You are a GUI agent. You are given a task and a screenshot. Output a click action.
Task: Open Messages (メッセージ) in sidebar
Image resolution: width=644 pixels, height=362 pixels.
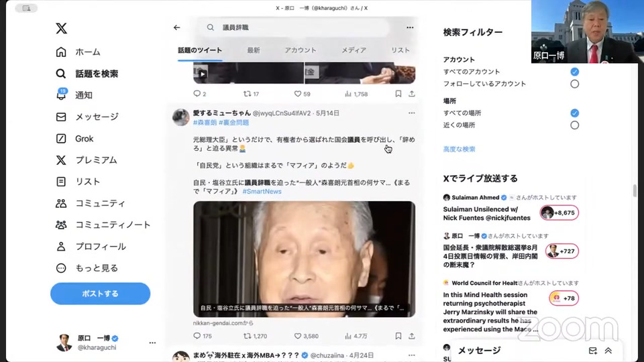coord(87,117)
